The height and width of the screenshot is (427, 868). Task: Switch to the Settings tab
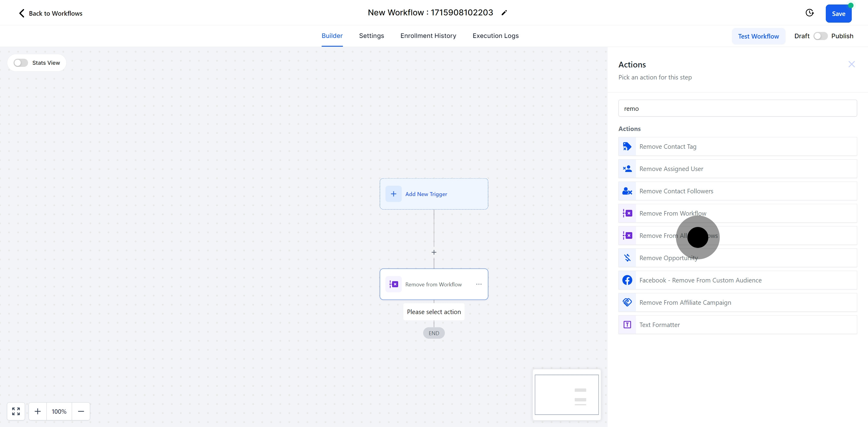pos(371,36)
